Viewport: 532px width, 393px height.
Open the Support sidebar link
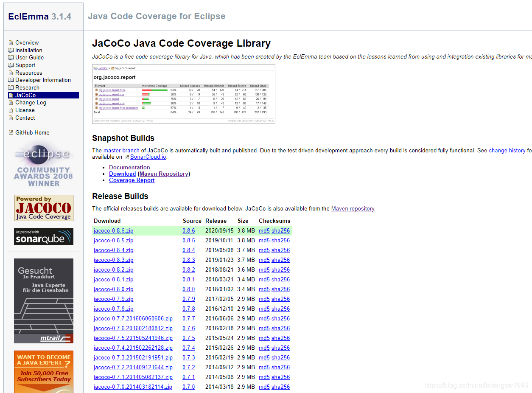(25, 65)
